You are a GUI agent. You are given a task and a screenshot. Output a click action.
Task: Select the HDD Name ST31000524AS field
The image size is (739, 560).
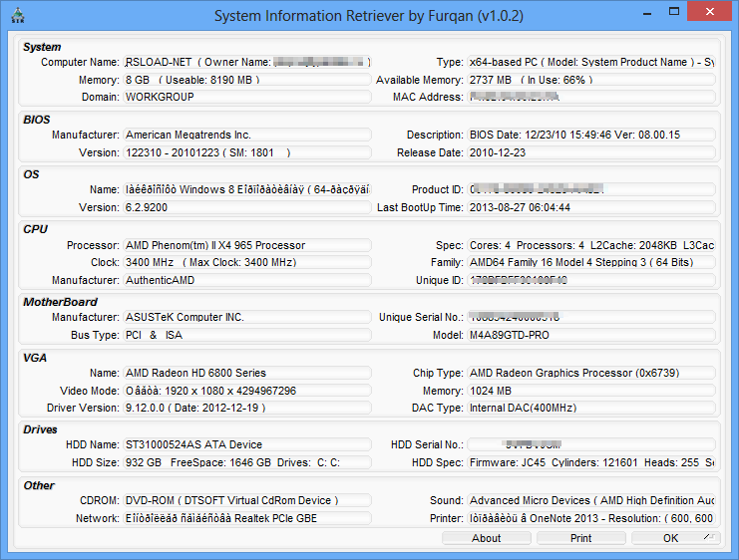pyautogui.click(x=246, y=444)
